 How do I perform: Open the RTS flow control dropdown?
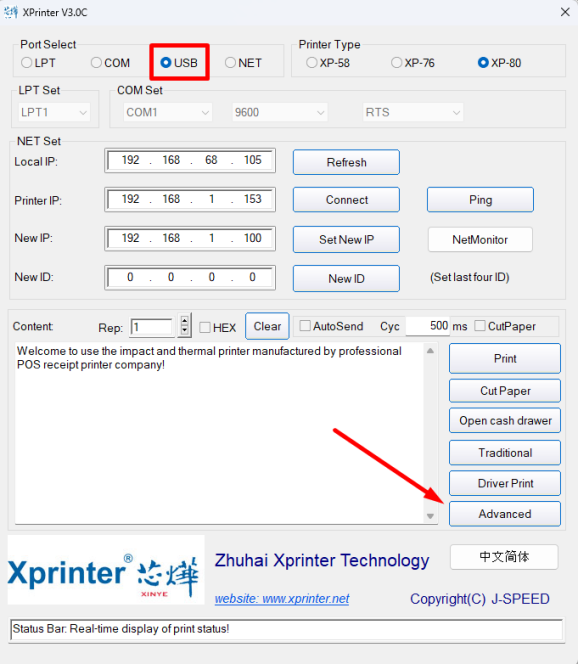tap(413, 112)
